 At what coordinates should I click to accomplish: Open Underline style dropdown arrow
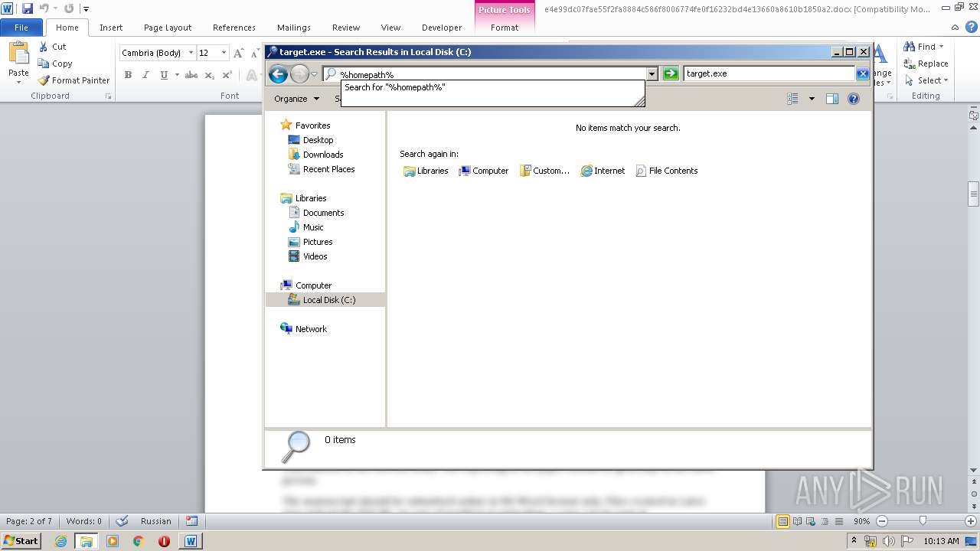(x=177, y=75)
